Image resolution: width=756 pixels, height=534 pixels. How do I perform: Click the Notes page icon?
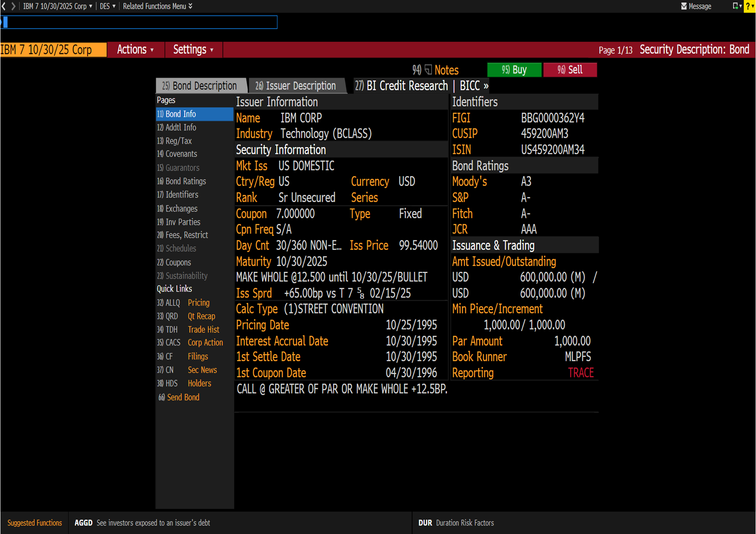[x=428, y=70]
